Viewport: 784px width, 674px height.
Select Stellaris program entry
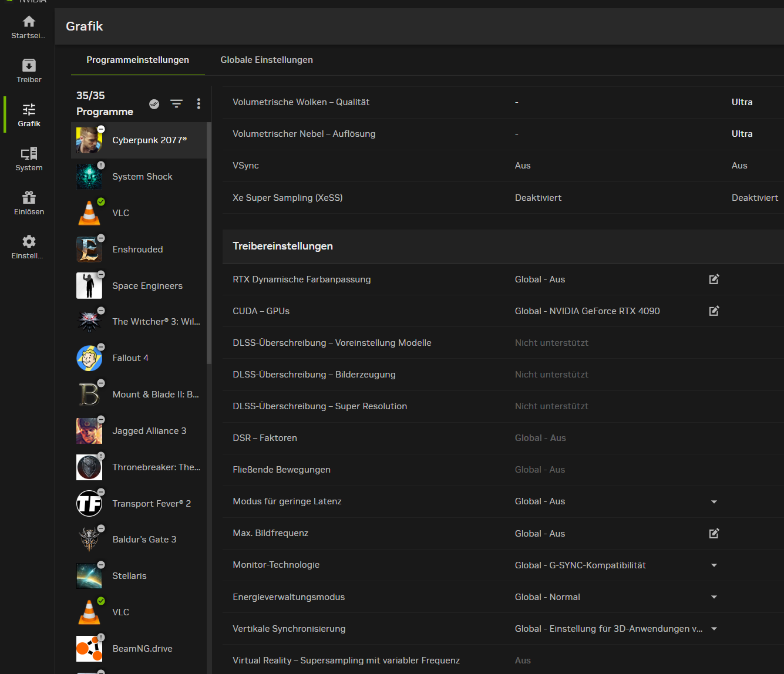point(139,576)
